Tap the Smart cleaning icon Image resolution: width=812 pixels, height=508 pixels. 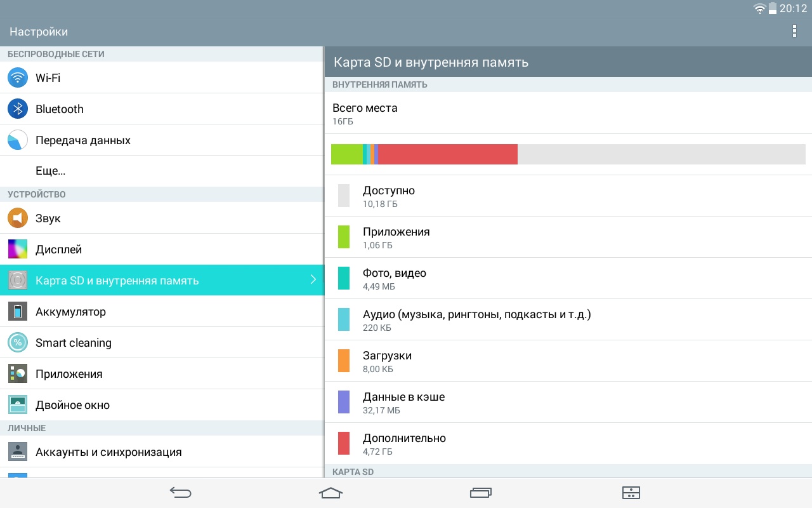(18, 342)
